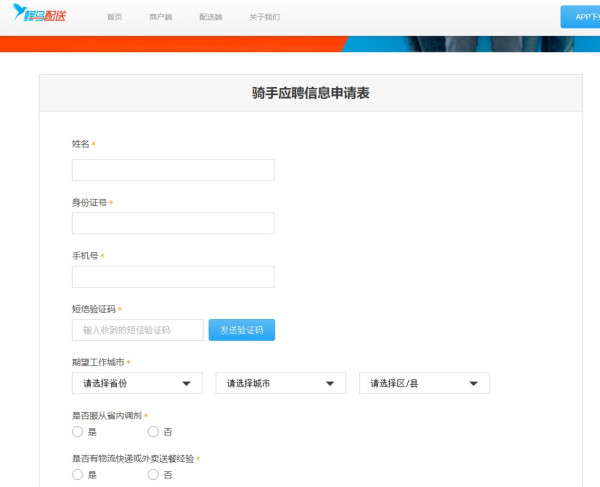This screenshot has height=487, width=600.
Task: Click the 手机号 input box
Action: pyautogui.click(x=173, y=277)
